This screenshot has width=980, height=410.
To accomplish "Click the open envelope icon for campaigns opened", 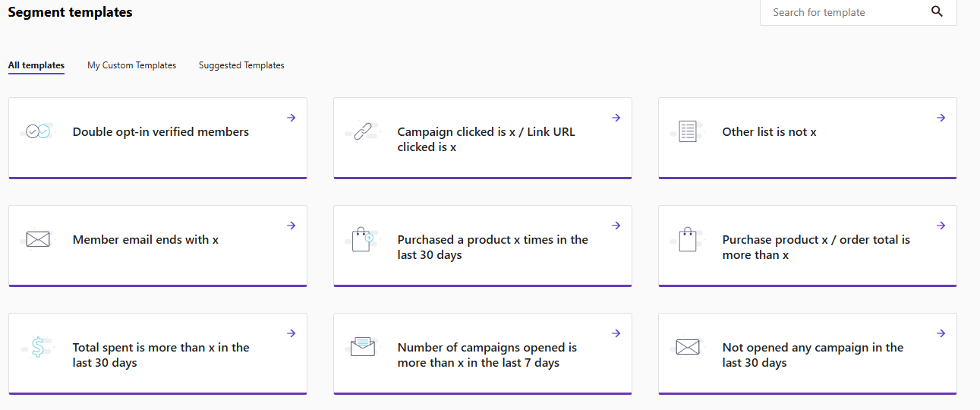I will [x=363, y=347].
